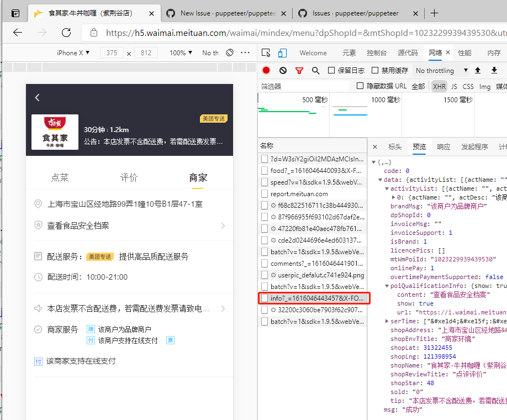This screenshot has width=507, height=420.
Task: Collapse the data node in preview
Action: click(x=380, y=180)
